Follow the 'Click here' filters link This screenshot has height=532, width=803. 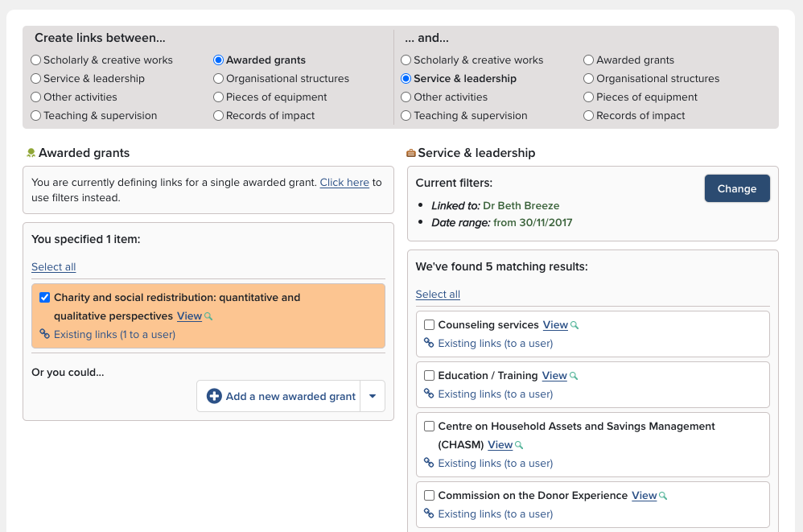pos(344,183)
